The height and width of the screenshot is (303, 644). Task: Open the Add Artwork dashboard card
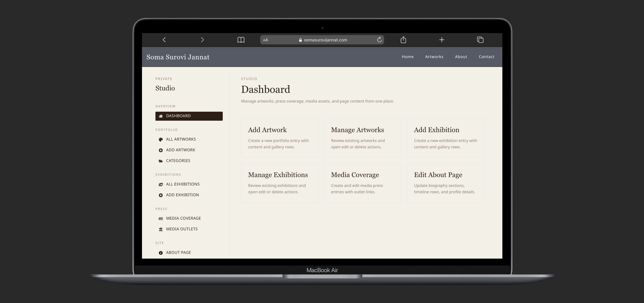click(x=279, y=138)
